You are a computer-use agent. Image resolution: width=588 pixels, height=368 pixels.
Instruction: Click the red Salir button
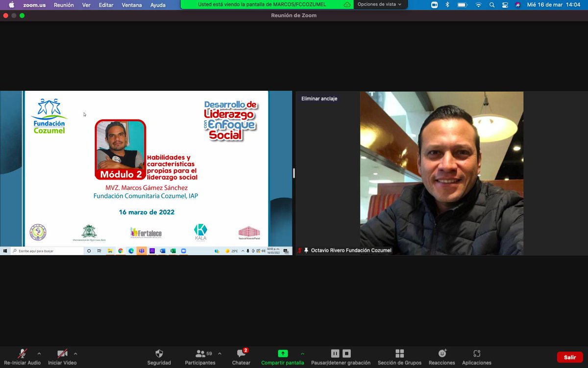570,357
